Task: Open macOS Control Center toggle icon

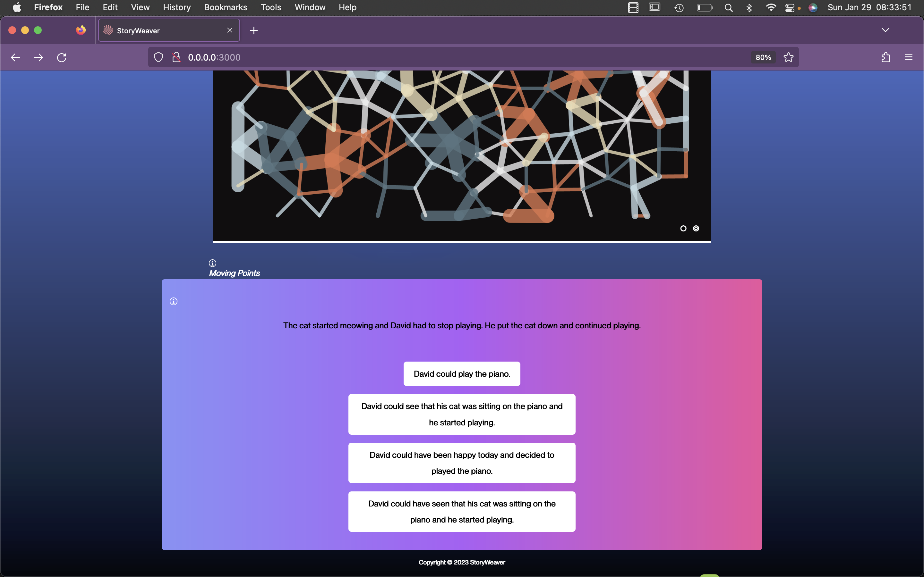Action: click(x=790, y=8)
